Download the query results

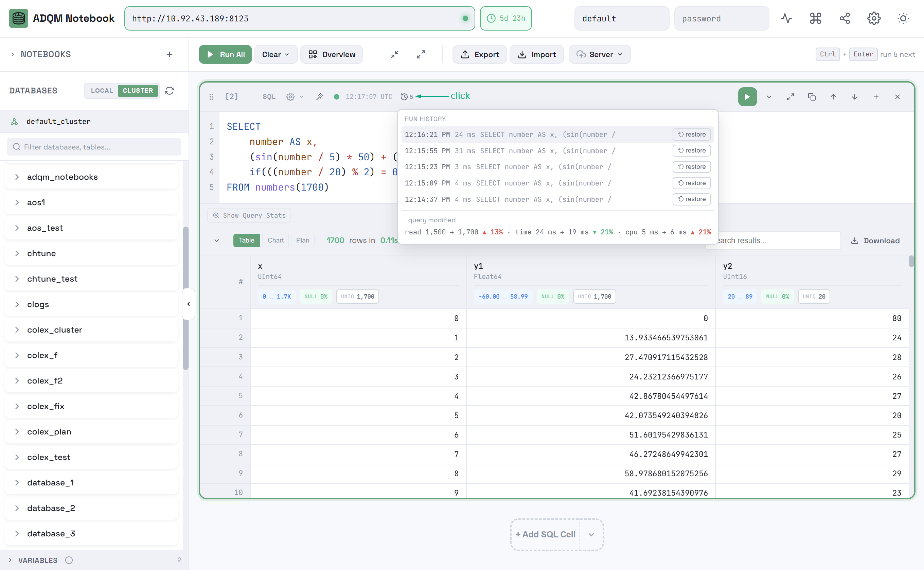point(875,240)
